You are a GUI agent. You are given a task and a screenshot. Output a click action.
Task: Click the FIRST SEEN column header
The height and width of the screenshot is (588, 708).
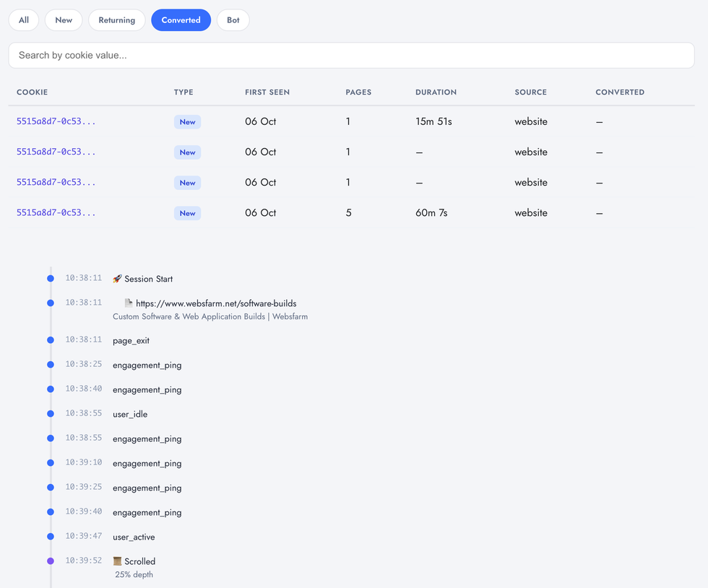click(267, 92)
